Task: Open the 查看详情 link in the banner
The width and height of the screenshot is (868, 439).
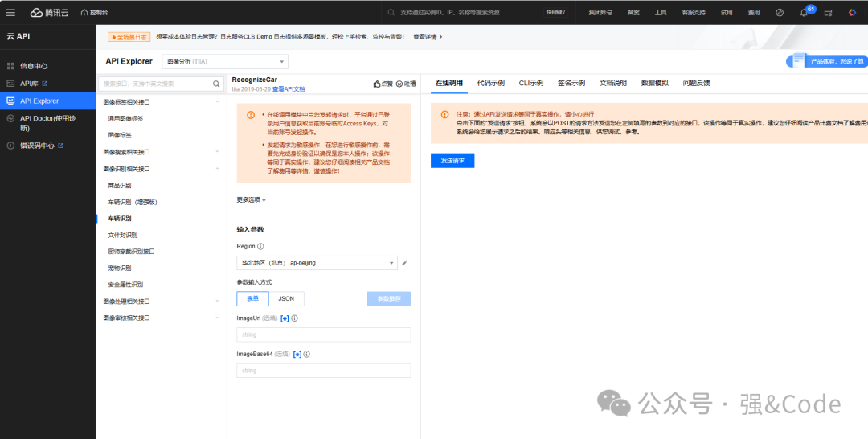Action: coord(428,37)
